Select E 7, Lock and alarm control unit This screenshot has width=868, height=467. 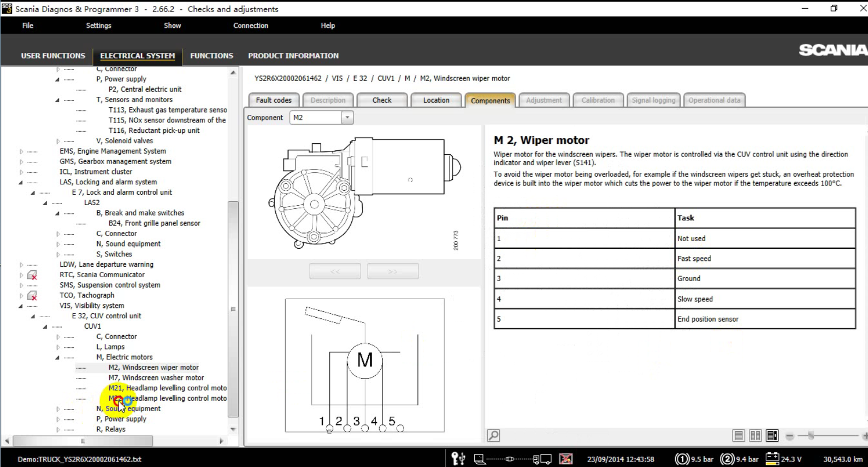click(122, 192)
